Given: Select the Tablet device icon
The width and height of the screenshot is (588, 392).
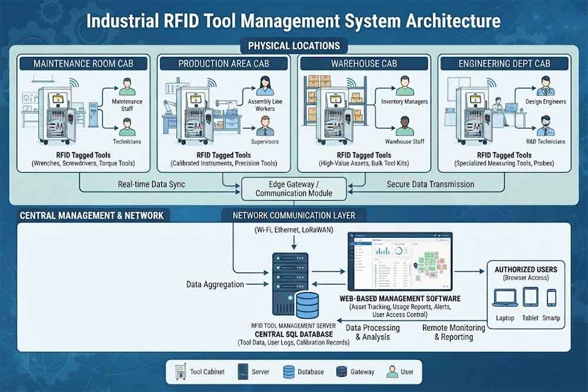Looking at the screenshot, I should click(x=530, y=297).
